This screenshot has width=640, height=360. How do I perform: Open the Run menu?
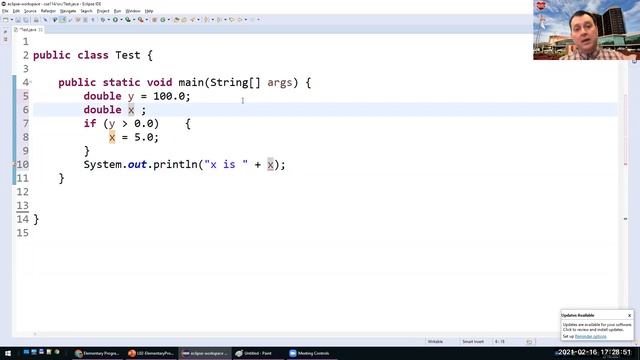117,11
